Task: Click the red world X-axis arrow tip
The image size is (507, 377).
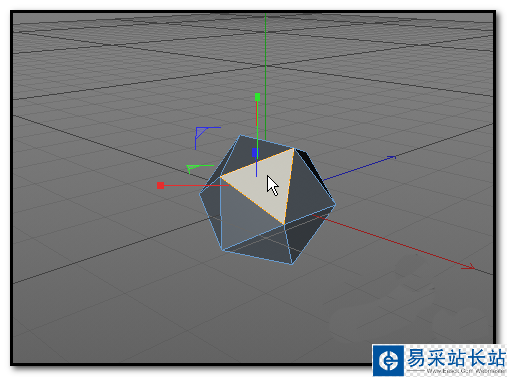Action: point(469,266)
